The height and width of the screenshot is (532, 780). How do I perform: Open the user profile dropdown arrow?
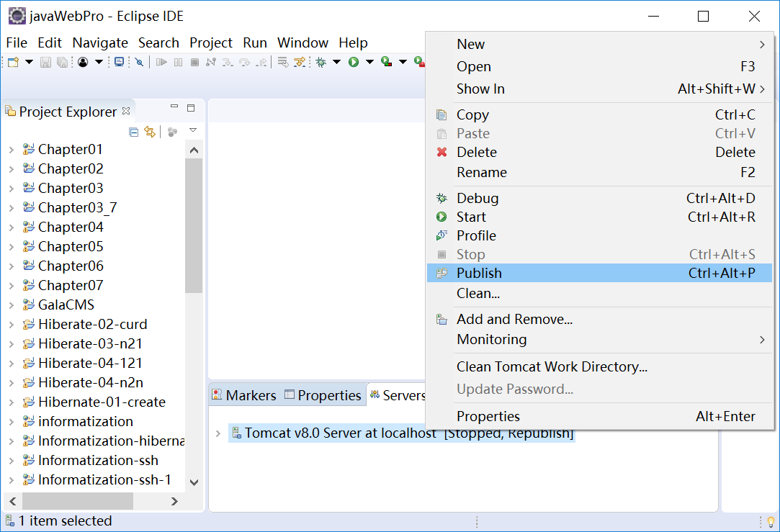point(99,62)
